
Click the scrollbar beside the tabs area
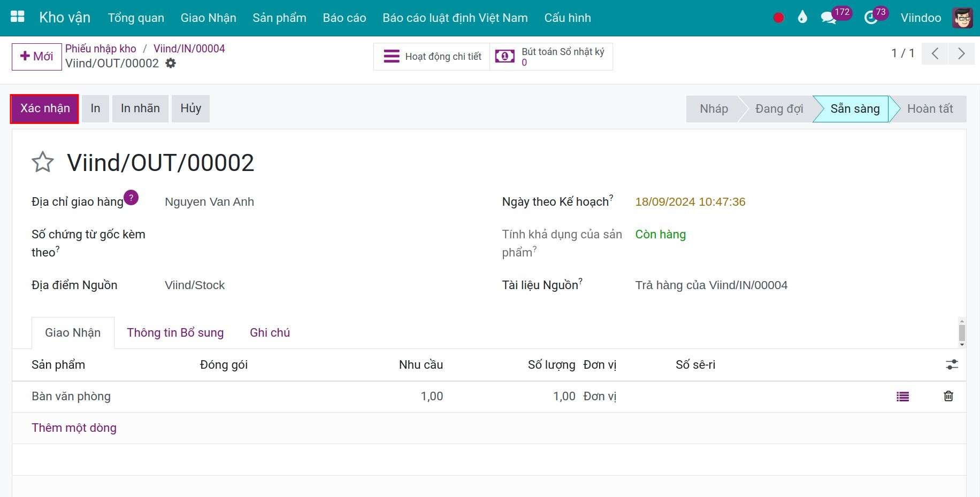tap(962, 332)
